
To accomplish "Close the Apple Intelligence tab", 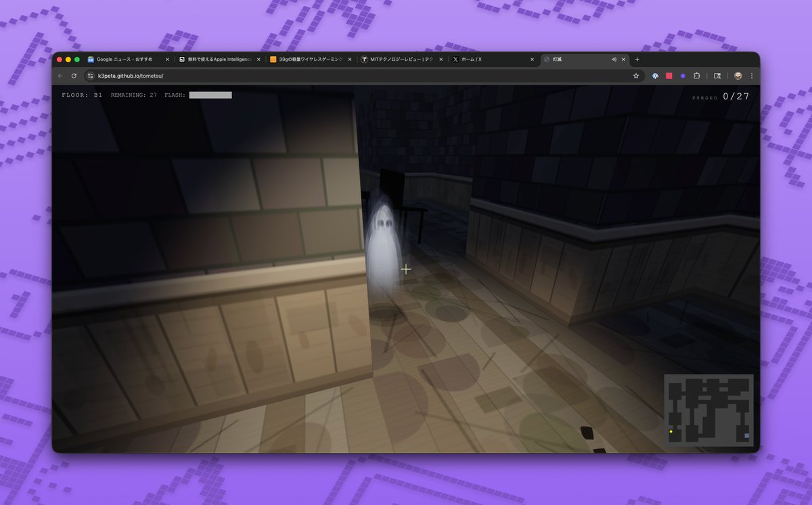I will click(x=258, y=59).
